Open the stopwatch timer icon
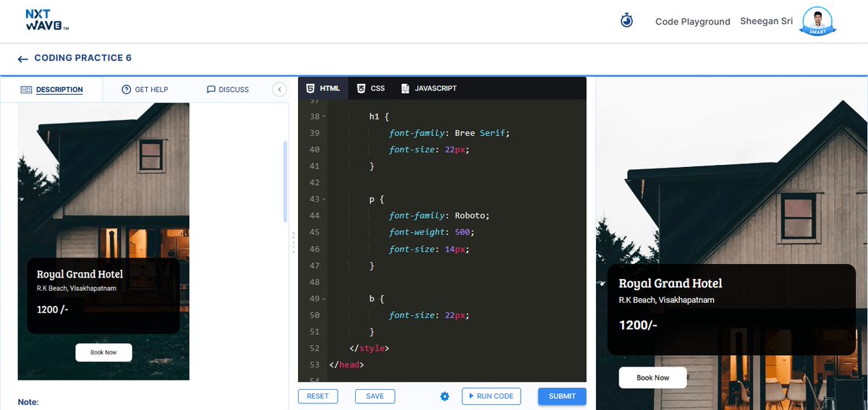The image size is (868, 410). pyautogui.click(x=627, y=21)
